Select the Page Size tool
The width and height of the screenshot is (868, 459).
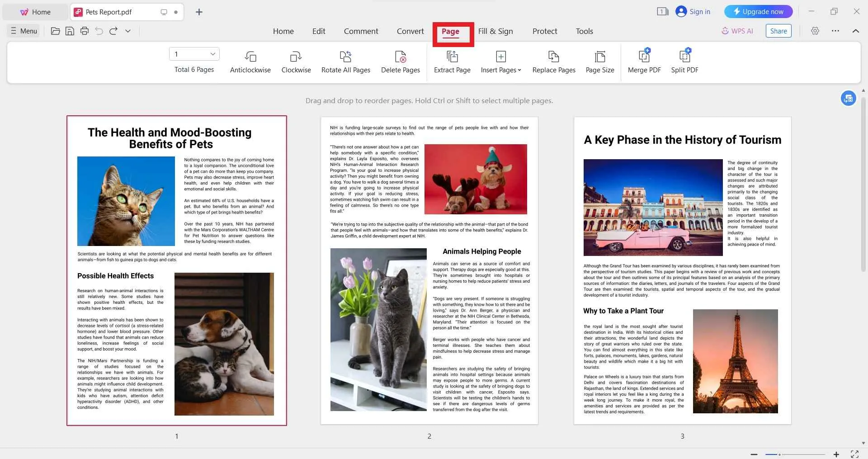tap(599, 62)
